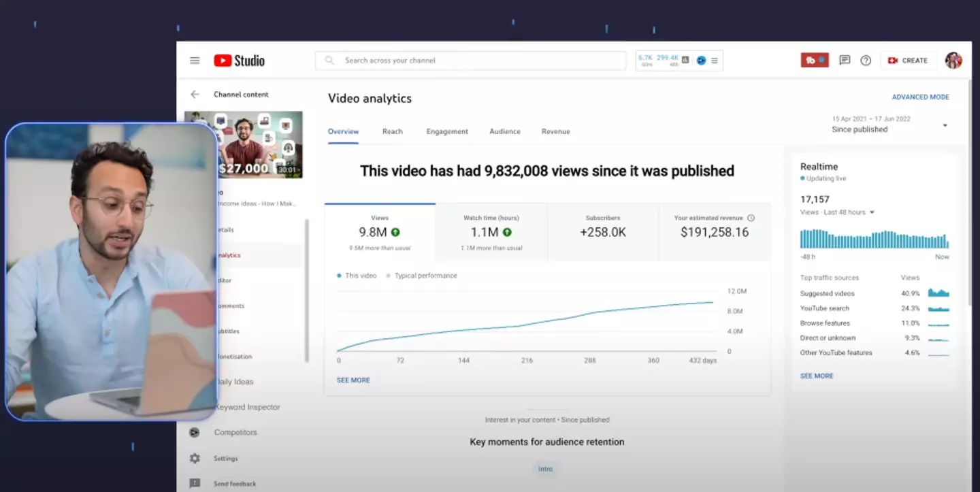Expand the Since published date range dropdown
This screenshot has height=492, width=980.
tap(945, 125)
